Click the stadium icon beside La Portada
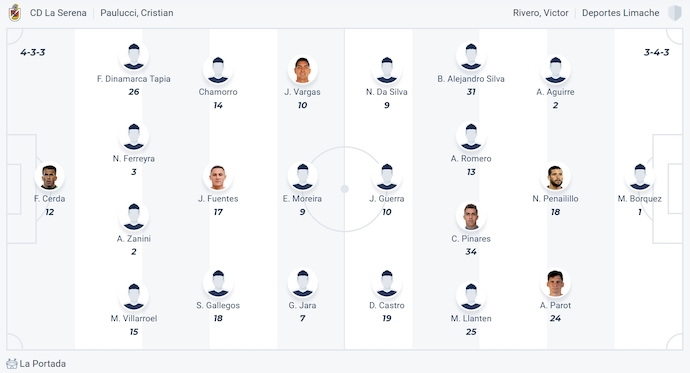Viewport: 690px width, 373px height. [12, 364]
